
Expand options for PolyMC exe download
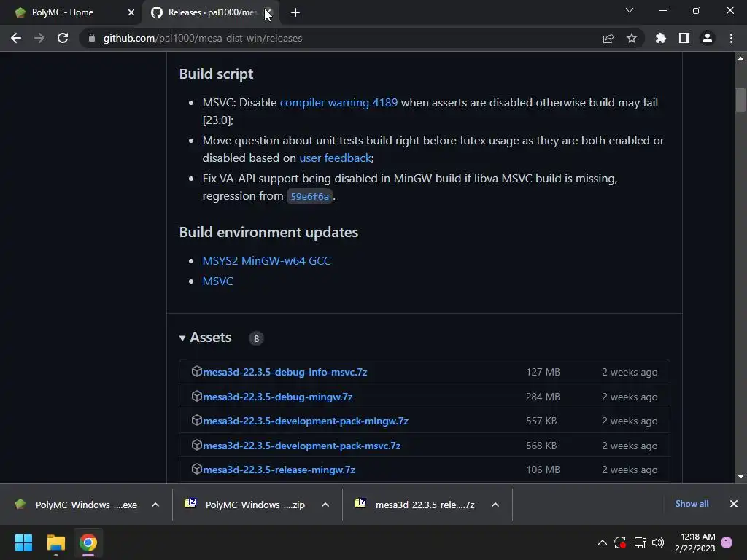click(155, 505)
